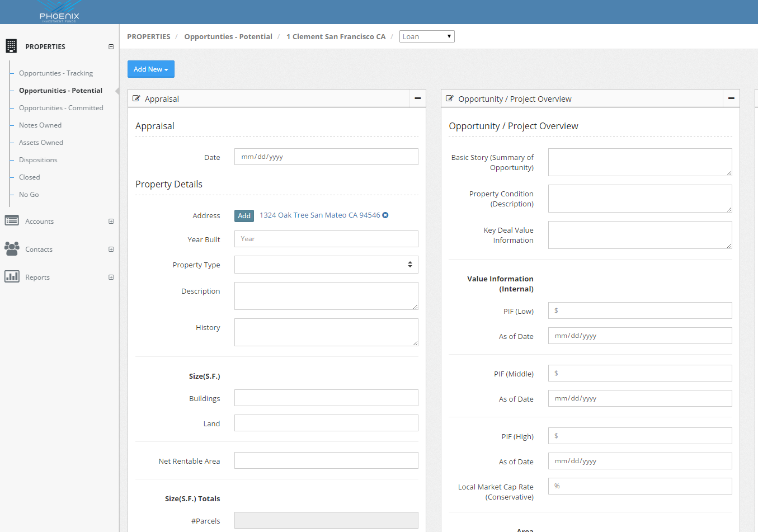
Task: Focus the PIF (Low) amount field
Action: pyautogui.click(x=640, y=310)
